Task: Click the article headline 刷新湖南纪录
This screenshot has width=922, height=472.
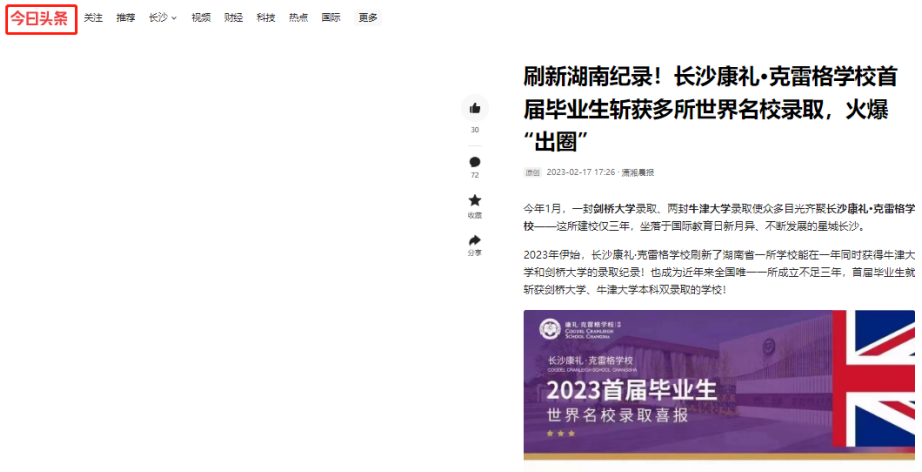Action: click(x=710, y=109)
